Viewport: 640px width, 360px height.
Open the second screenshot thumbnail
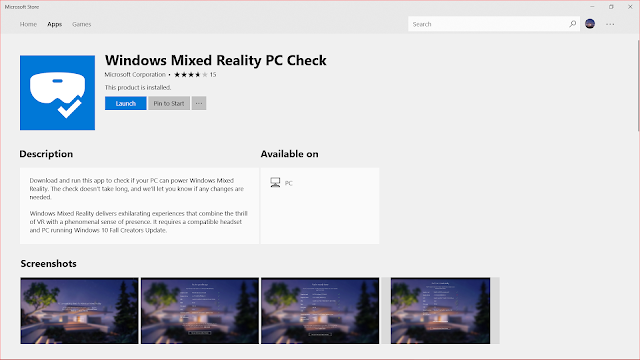[200, 311]
